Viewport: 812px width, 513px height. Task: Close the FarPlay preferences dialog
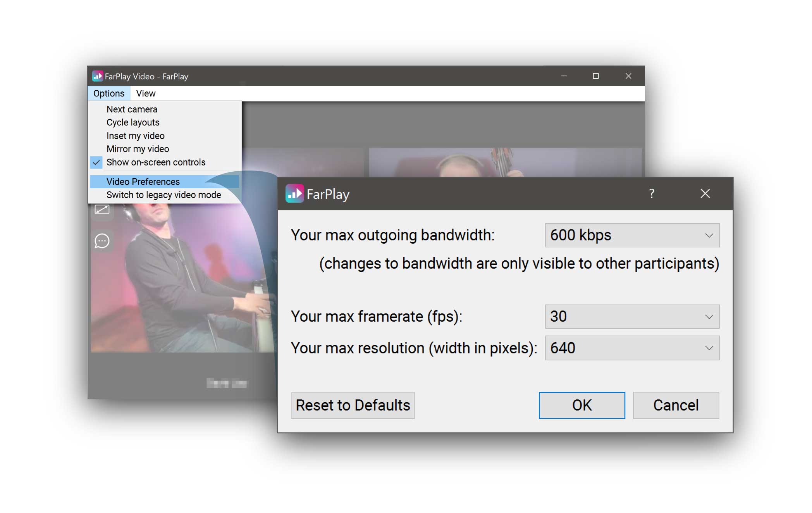pos(705,193)
